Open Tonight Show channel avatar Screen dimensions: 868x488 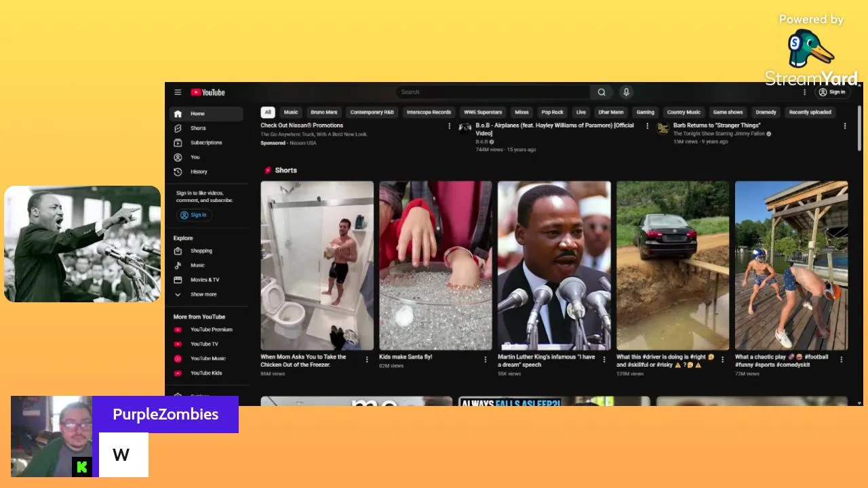(x=663, y=127)
